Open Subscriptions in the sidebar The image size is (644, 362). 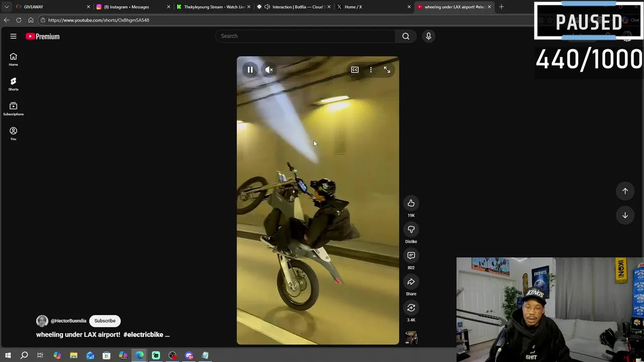pyautogui.click(x=14, y=109)
